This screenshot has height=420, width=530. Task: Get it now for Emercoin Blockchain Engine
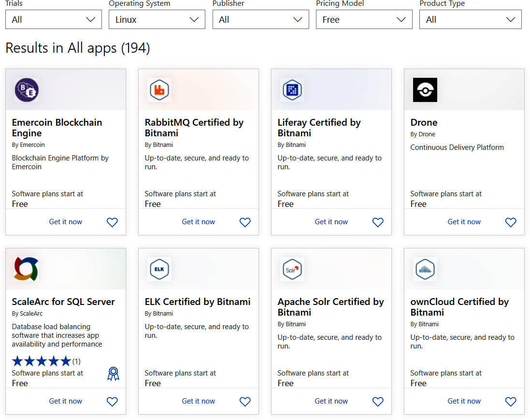pyautogui.click(x=66, y=222)
